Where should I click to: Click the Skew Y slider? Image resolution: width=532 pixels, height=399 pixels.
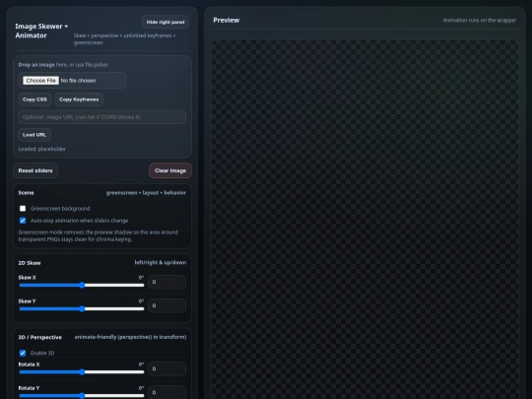(x=82, y=308)
